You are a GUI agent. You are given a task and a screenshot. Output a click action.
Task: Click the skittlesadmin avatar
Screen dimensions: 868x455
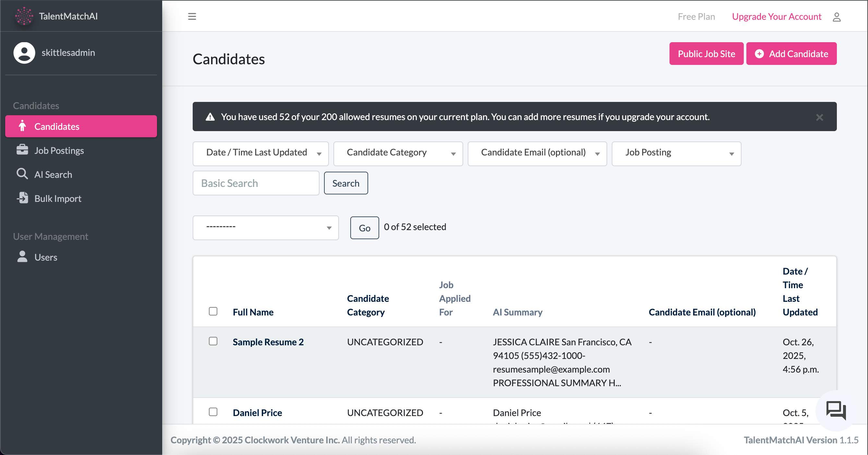[24, 53]
